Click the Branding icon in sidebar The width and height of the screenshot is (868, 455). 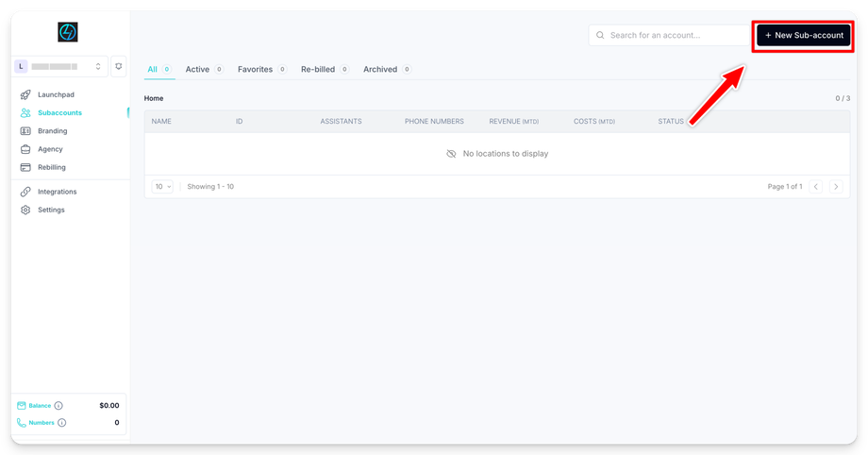[x=25, y=131]
